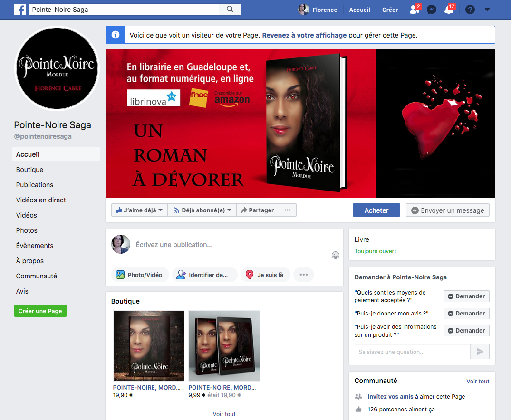Click the Saisissez une question field
Image resolution: width=511 pixels, height=420 pixels.
[412, 352]
